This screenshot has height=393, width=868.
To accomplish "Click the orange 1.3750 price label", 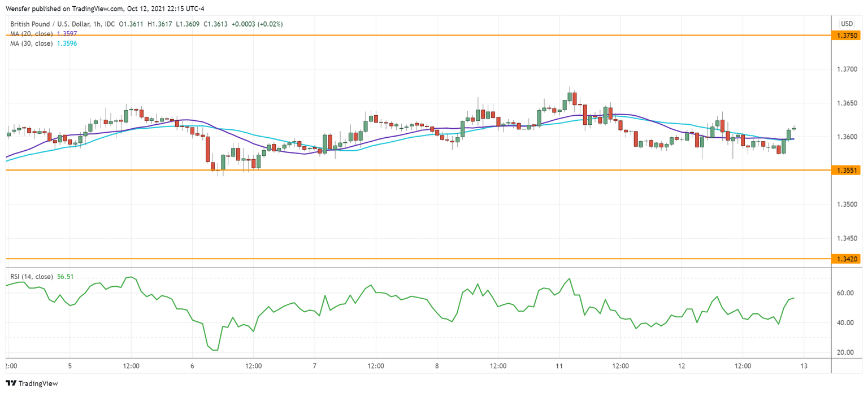I will (x=847, y=35).
